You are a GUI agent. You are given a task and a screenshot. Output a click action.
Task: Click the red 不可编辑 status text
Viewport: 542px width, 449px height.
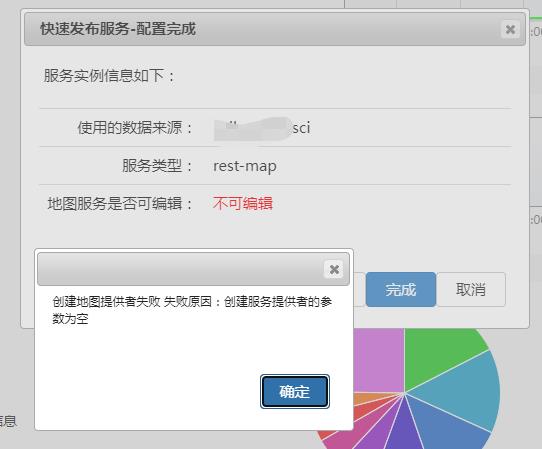[243, 203]
